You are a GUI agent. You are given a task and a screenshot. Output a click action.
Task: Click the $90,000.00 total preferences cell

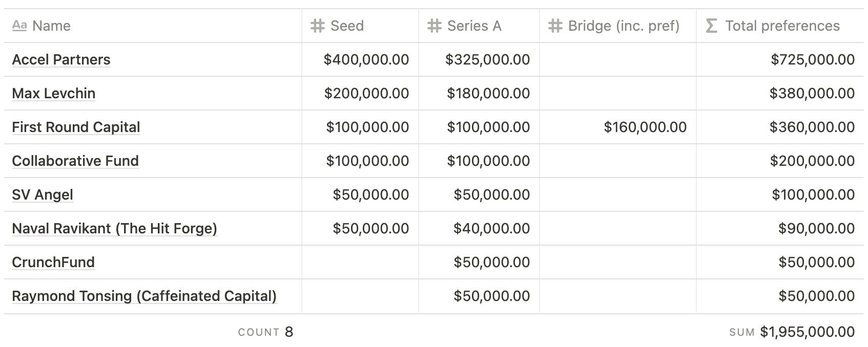point(816,229)
